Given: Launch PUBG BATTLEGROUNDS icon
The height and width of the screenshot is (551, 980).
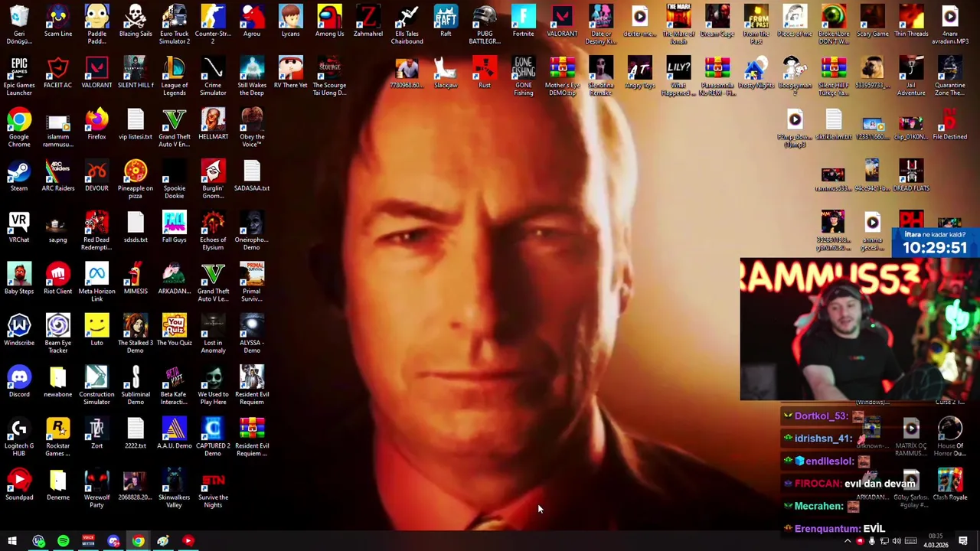Looking at the screenshot, I should pos(484,25).
